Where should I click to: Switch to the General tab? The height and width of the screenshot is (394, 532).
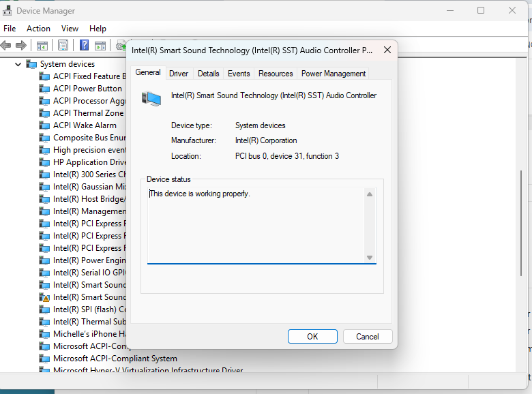pos(148,72)
